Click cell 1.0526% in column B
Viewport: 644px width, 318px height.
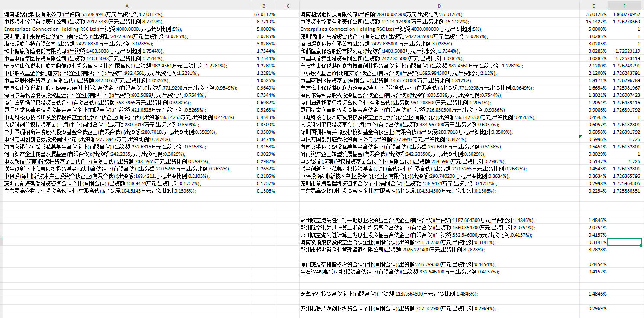(x=264, y=80)
